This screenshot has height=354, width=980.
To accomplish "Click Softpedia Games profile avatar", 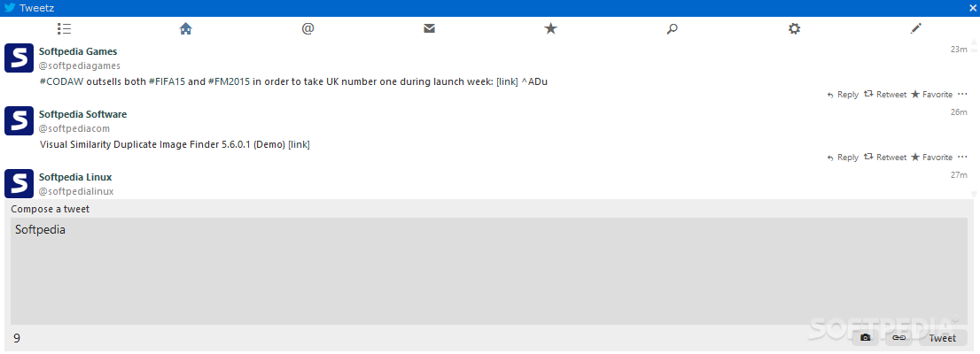I will point(19,58).
